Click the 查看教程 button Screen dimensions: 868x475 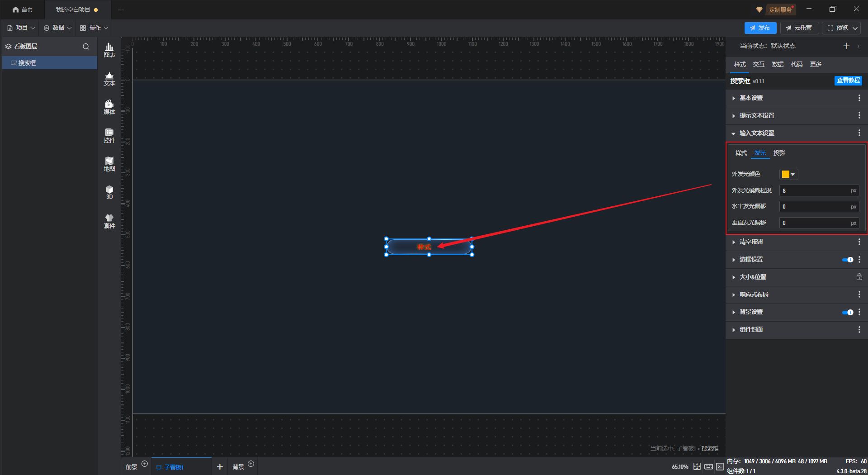848,81
